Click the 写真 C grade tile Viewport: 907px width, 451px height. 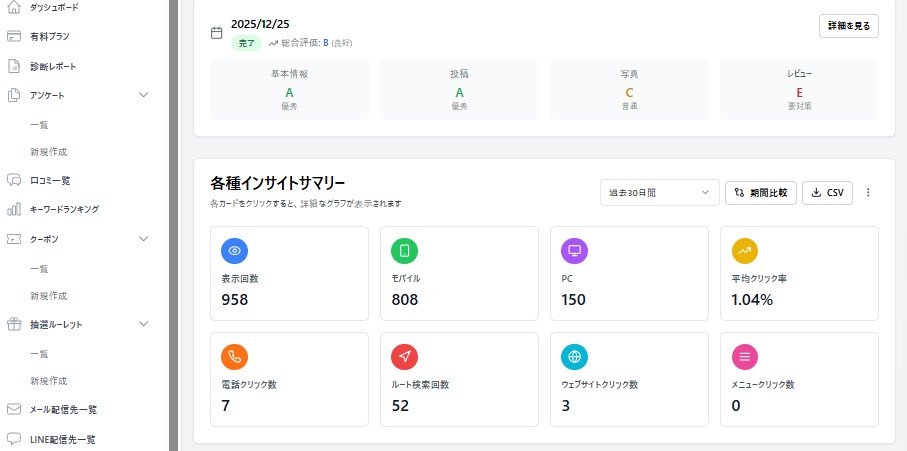(629, 90)
